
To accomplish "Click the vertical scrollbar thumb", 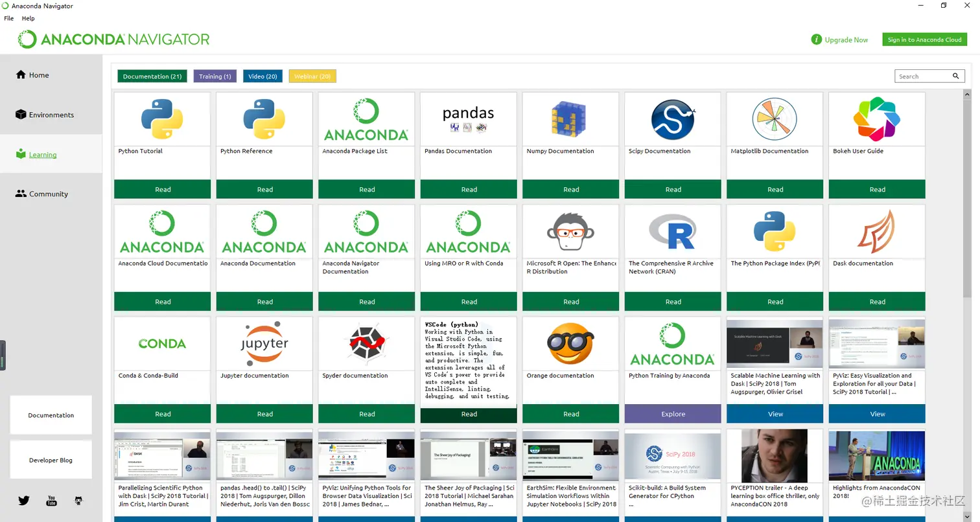I will 967,198.
